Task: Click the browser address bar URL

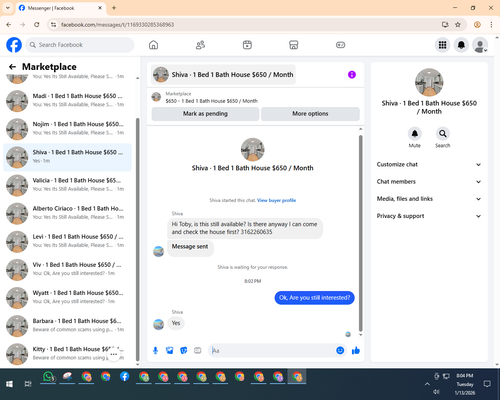Action: pos(117,25)
